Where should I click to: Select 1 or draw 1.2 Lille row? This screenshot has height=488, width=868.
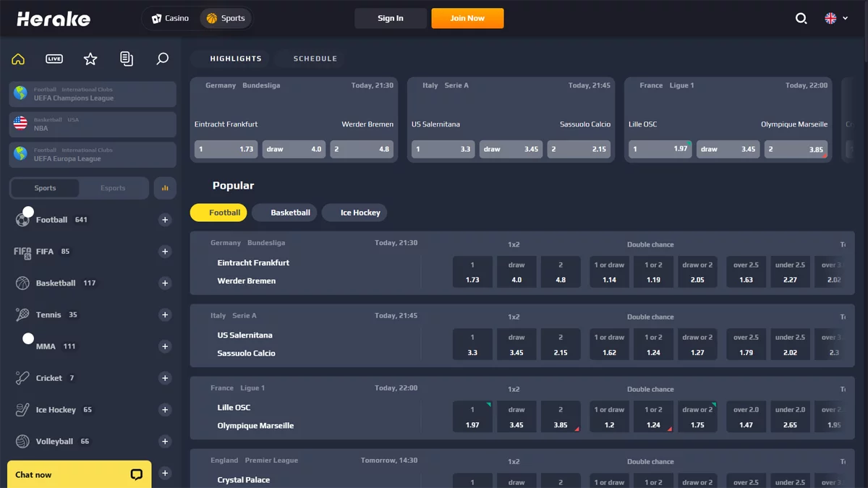(609, 416)
